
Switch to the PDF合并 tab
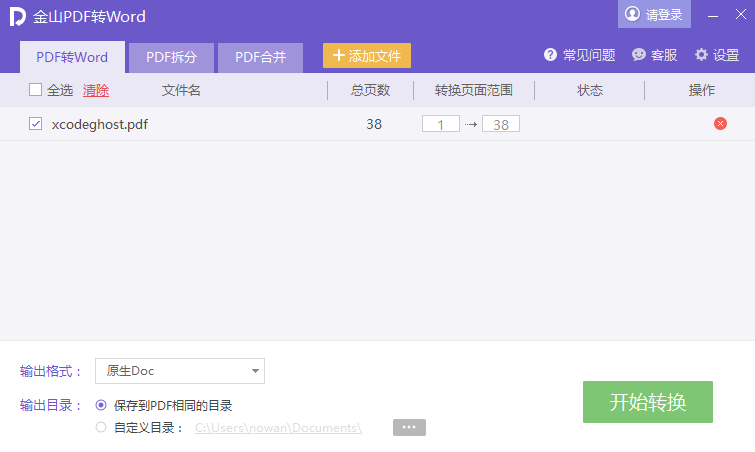(x=260, y=57)
